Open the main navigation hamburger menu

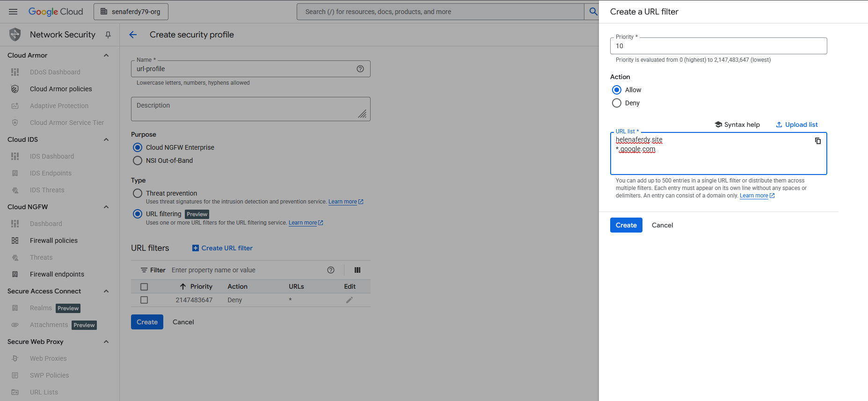[x=13, y=12]
